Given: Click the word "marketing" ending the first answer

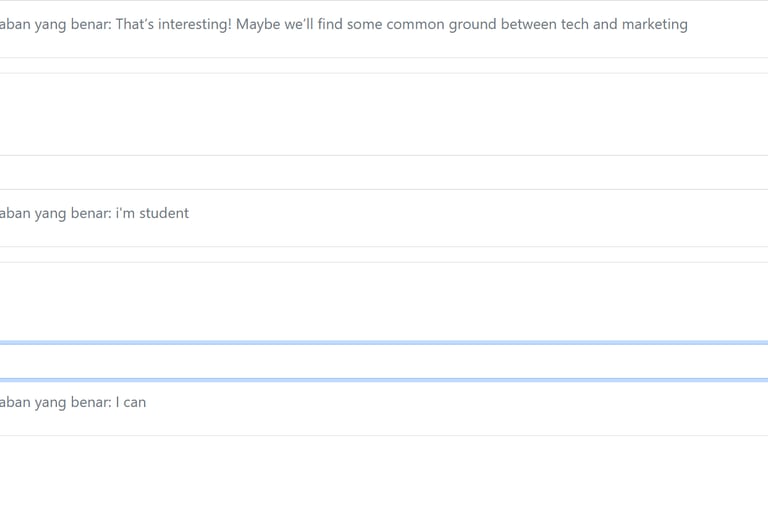Looking at the screenshot, I should [654, 24].
